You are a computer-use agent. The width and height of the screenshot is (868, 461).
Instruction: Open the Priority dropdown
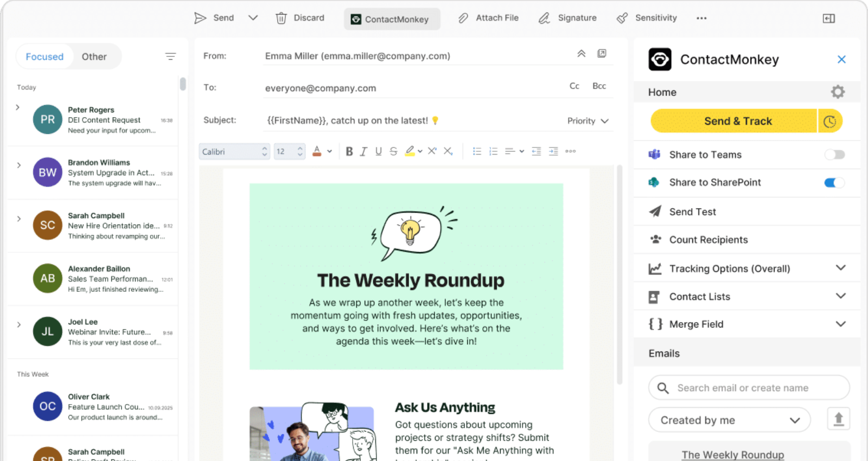point(588,121)
